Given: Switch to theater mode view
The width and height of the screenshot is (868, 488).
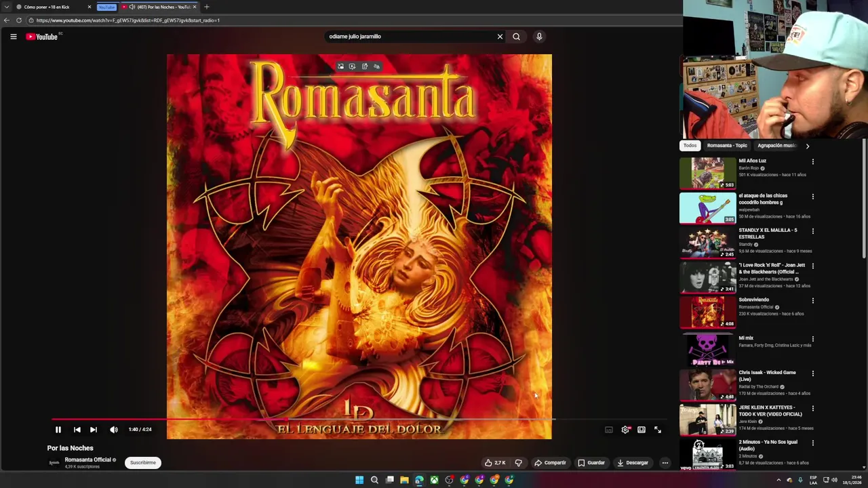Looking at the screenshot, I should pyautogui.click(x=642, y=430).
